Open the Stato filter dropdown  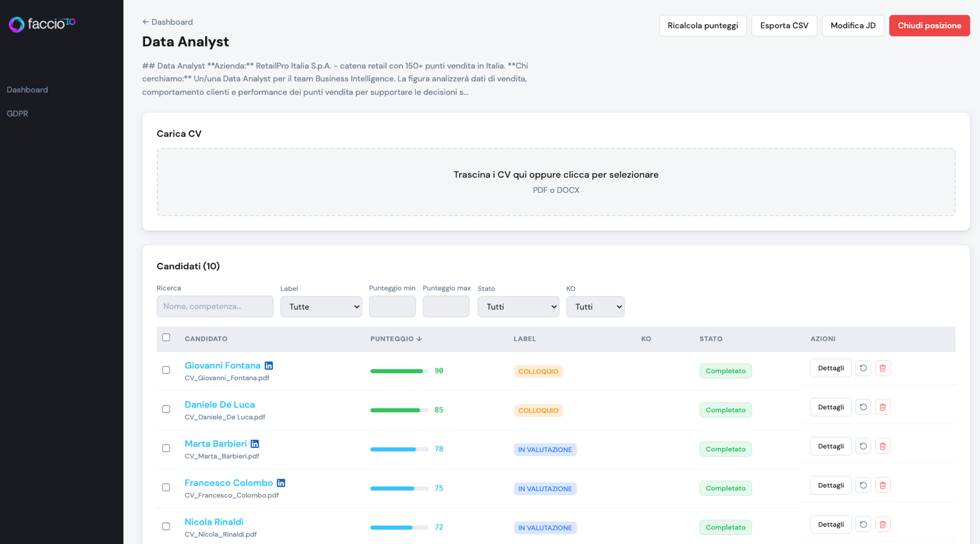518,307
